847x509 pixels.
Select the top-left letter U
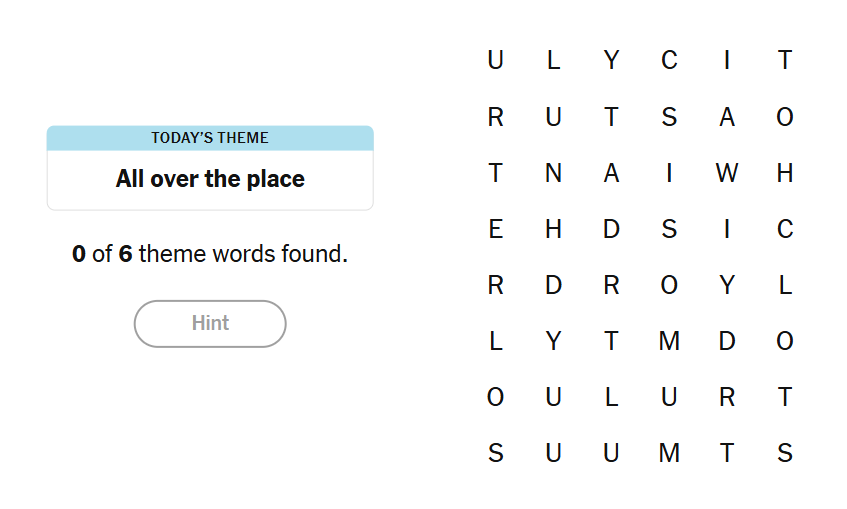[495, 61]
